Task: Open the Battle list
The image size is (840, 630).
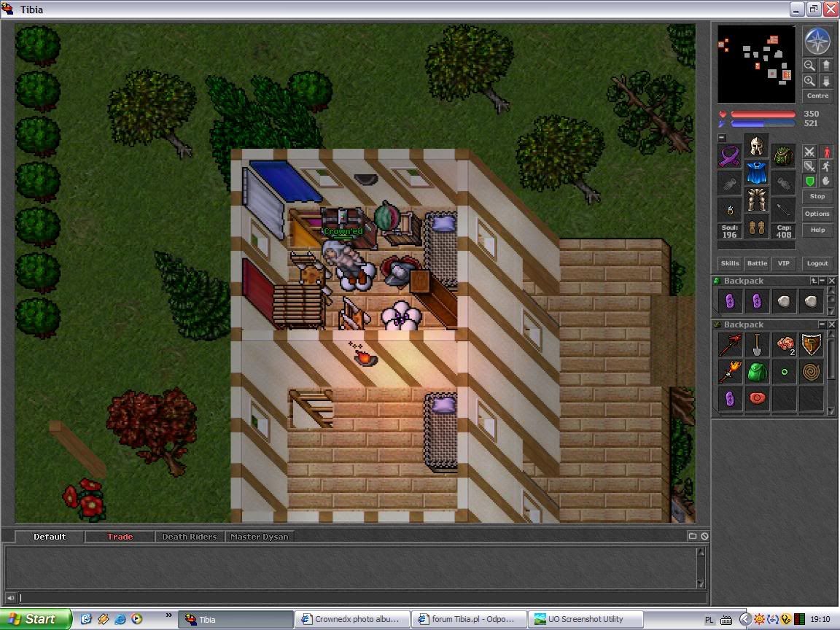Action: pyautogui.click(x=757, y=263)
